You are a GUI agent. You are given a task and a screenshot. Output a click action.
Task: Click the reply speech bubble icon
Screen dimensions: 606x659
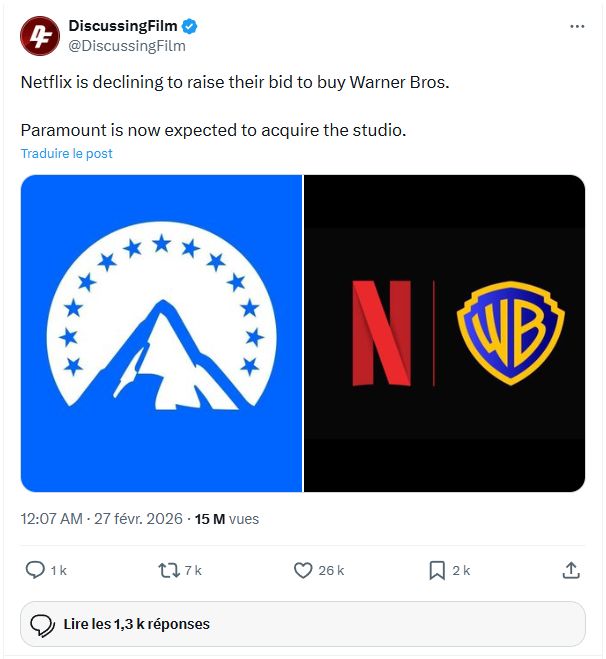[35, 570]
